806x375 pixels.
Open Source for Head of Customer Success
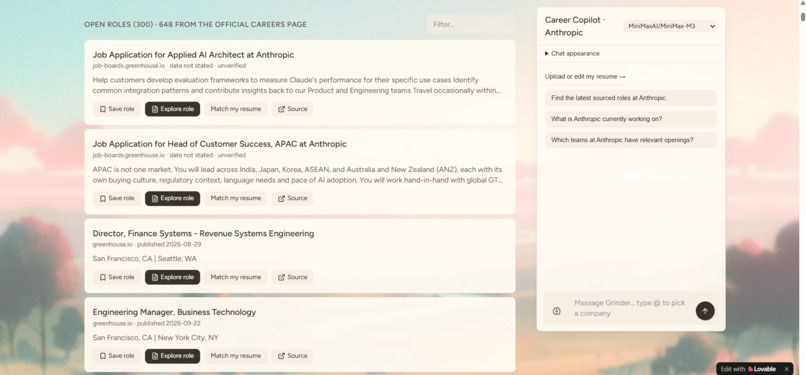[x=292, y=198]
